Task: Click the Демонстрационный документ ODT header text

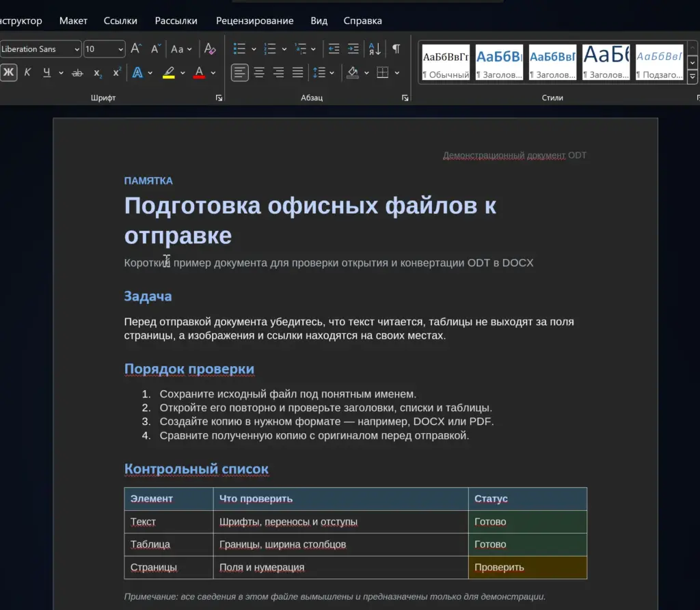Action: click(515, 155)
